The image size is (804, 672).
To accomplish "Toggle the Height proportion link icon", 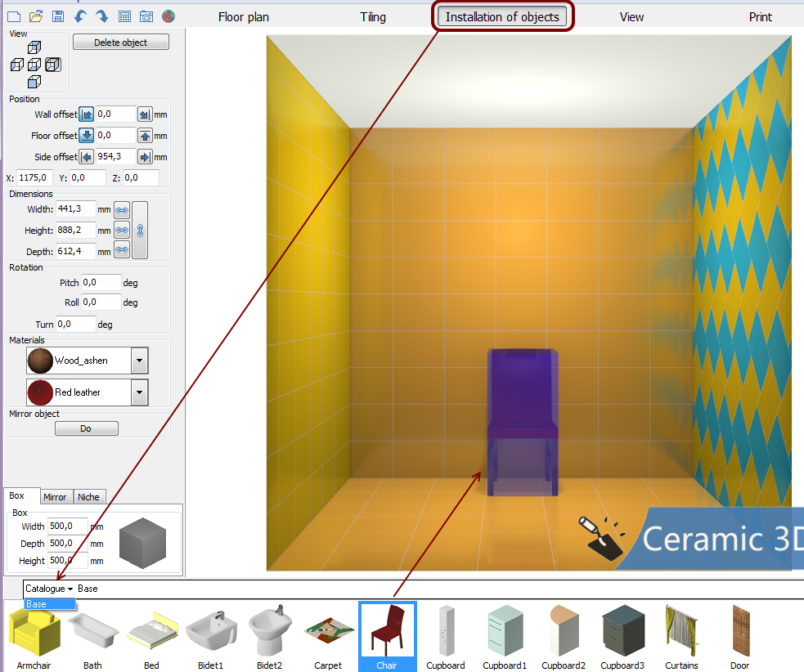I will coord(122,231).
